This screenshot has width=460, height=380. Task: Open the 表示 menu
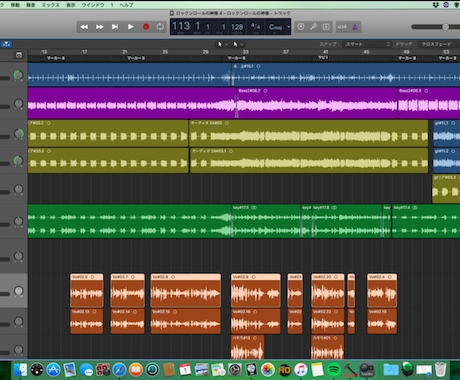71,5
